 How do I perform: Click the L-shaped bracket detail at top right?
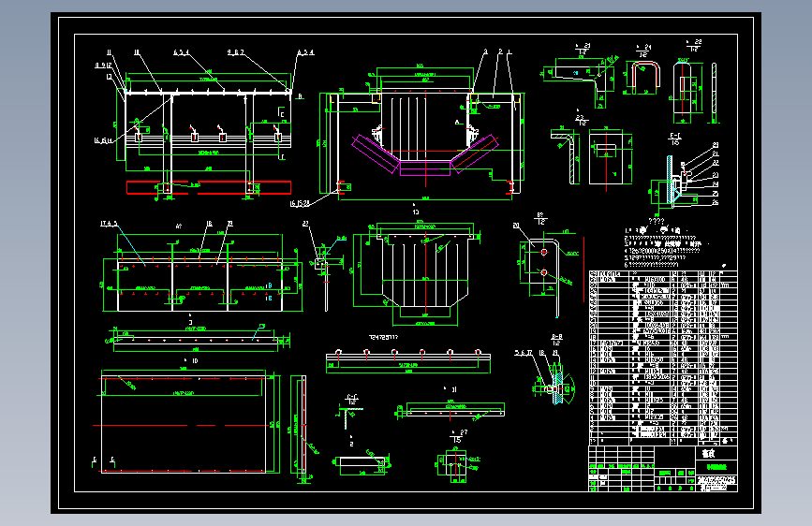(x=579, y=81)
